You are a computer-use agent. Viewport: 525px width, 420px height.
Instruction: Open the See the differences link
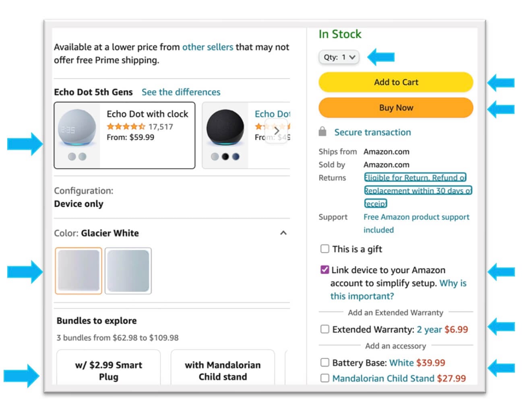pos(181,92)
